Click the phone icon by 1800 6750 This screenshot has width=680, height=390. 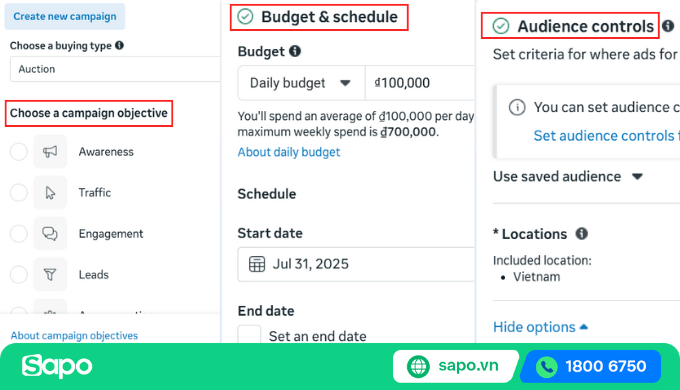546,367
